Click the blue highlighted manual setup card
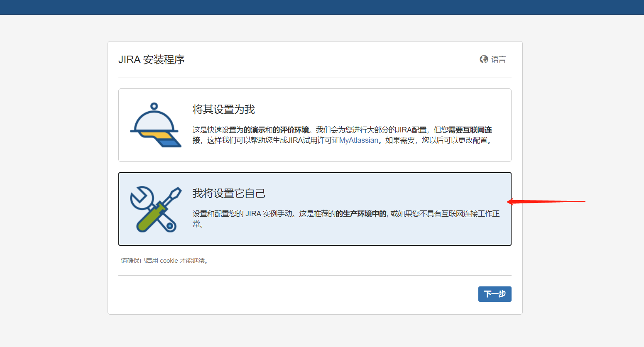 click(314, 209)
